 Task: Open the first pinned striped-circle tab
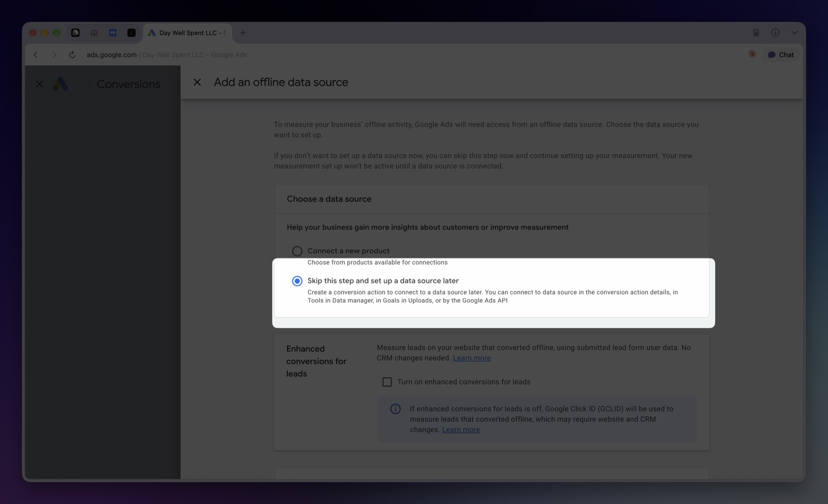75,33
